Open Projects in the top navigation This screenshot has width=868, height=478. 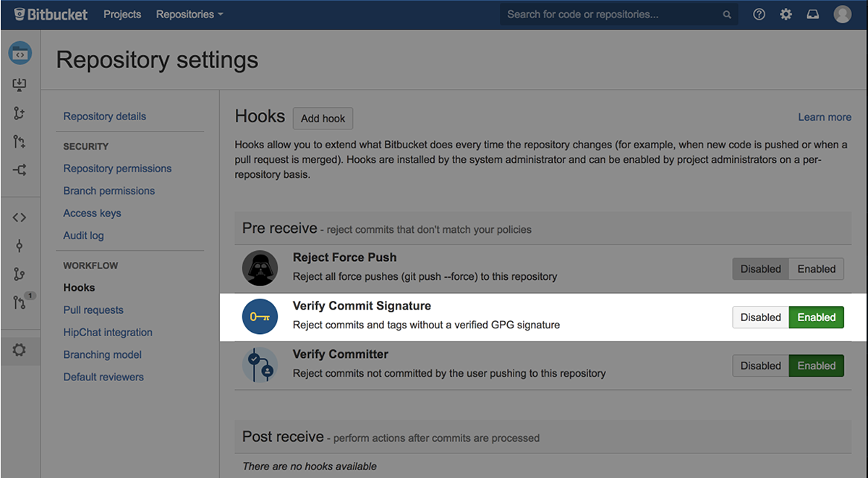coord(122,13)
